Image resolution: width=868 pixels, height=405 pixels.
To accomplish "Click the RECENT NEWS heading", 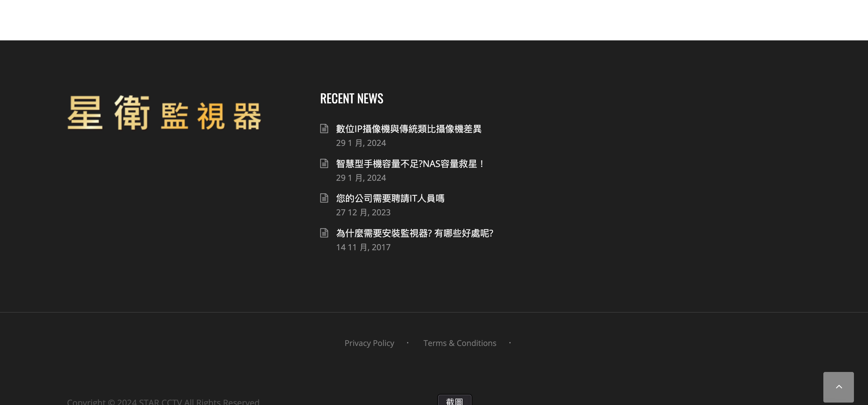I will tap(351, 99).
